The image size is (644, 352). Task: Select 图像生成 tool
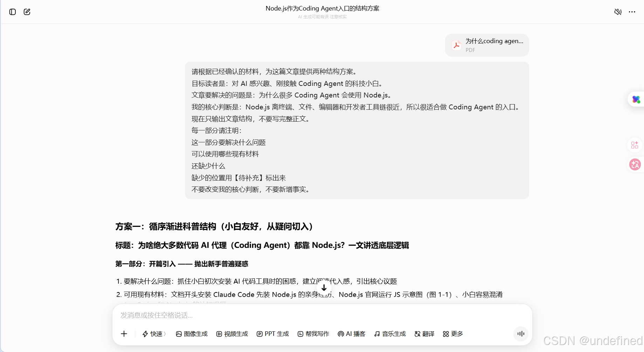(x=192, y=334)
